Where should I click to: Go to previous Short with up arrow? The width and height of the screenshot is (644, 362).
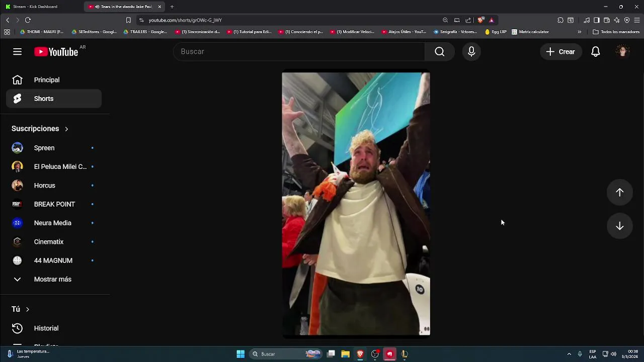click(x=620, y=193)
